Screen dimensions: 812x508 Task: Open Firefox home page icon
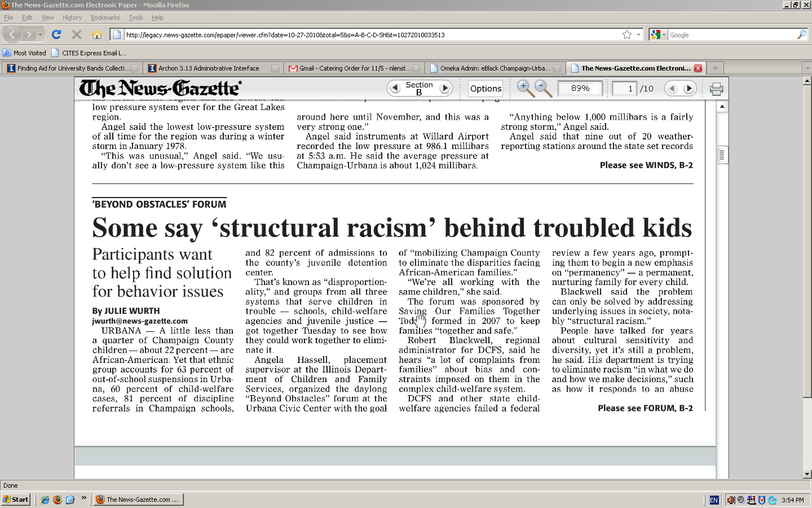point(97,34)
